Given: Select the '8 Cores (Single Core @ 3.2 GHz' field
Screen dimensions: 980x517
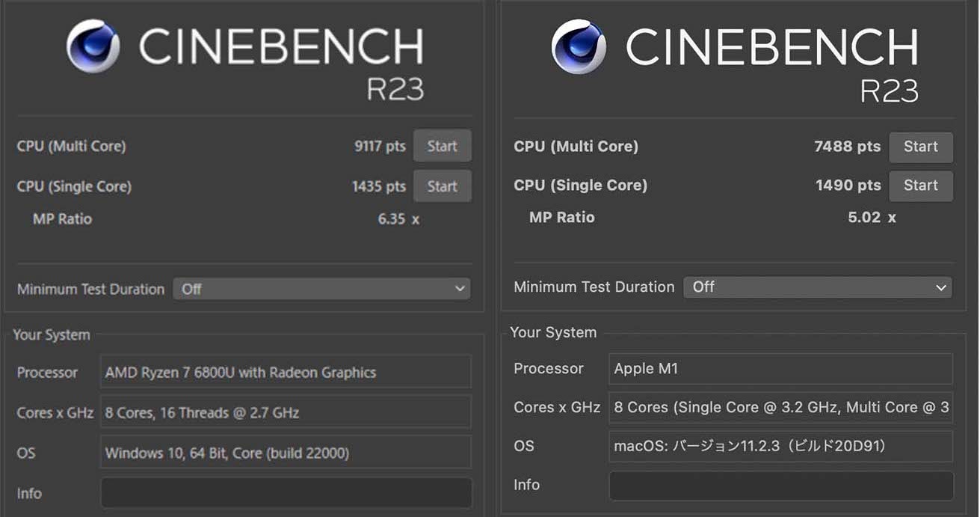Looking at the screenshot, I should 781,407.
